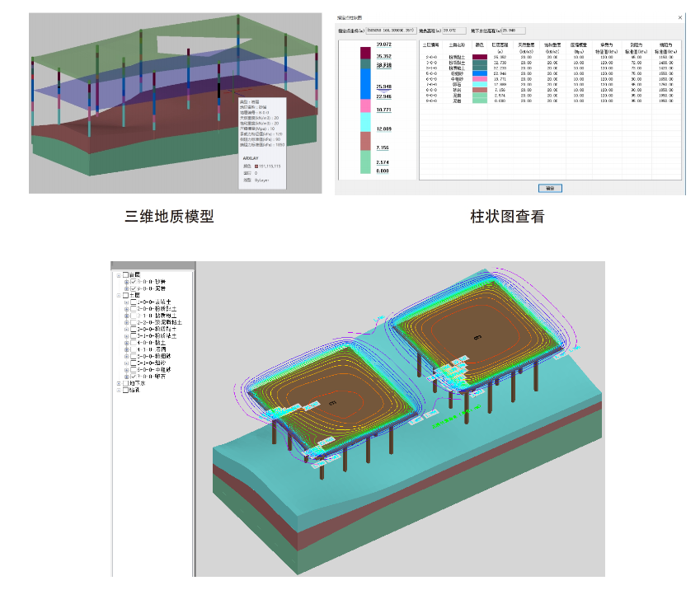Uncheck the 8-0-0 砂岩 layer checkbox
Image resolution: width=700 pixels, height=590 pixels.
click(134, 283)
